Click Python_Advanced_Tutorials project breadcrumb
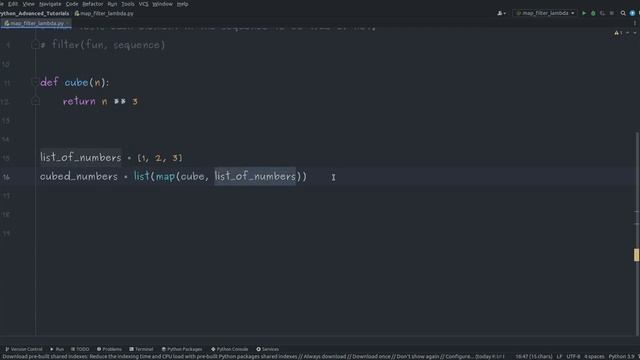This screenshot has height=360, width=640. pyautogui.click(x=34, y=13)
